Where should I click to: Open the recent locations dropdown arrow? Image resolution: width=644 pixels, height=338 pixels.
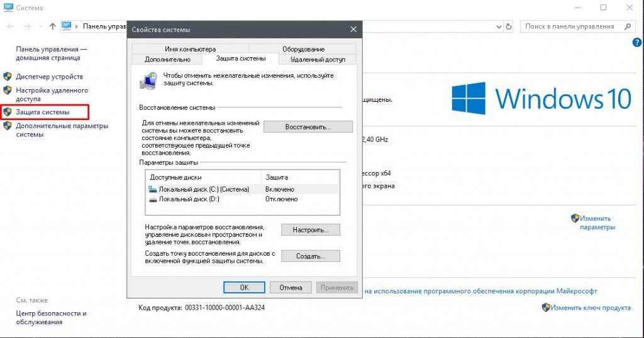pos(41,26)
